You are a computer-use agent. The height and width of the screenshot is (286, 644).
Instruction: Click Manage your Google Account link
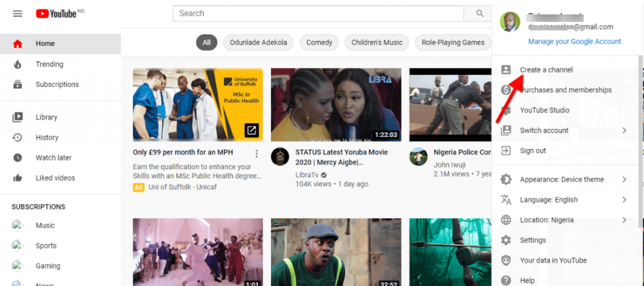(575, 41)
